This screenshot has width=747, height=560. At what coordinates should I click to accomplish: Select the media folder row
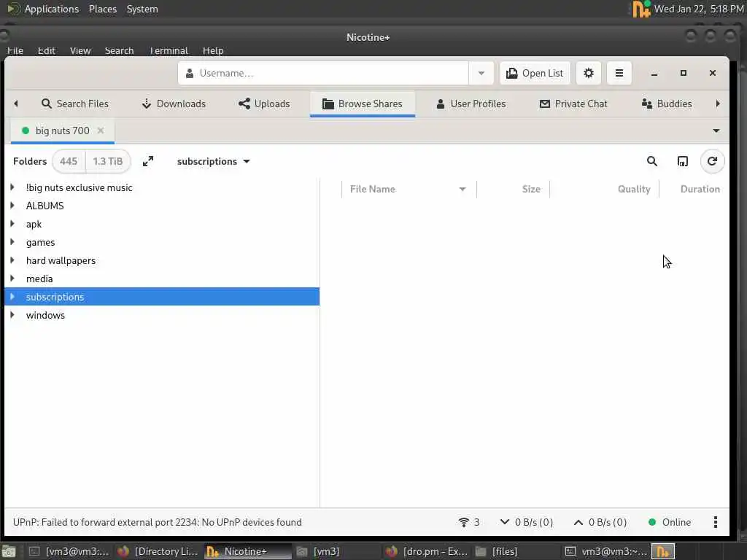click(162, 279)
